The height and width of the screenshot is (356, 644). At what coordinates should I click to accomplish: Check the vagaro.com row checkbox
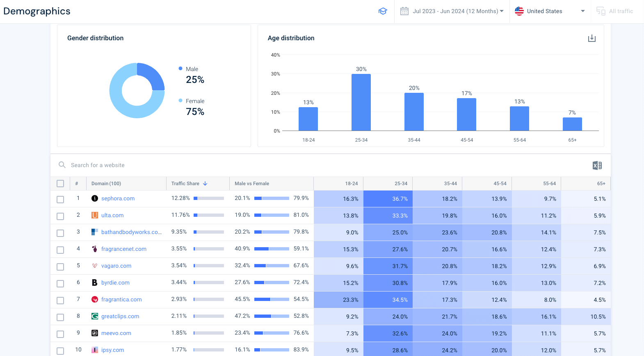click(x=60, y=267)
